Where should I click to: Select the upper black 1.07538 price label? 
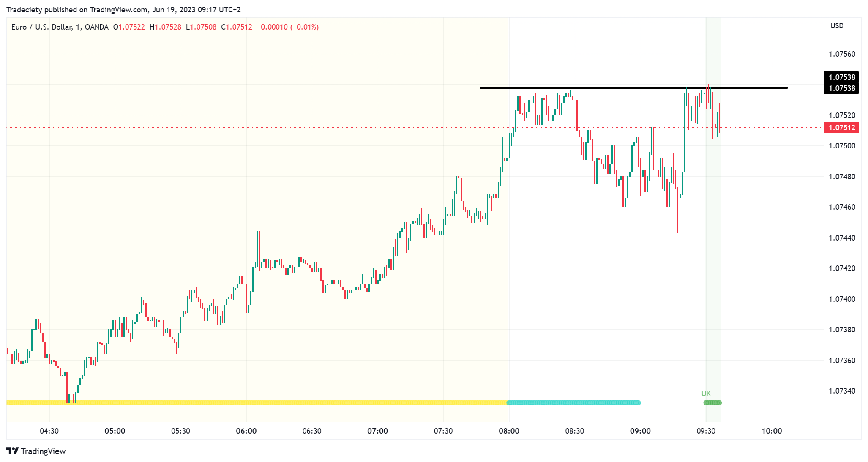(x=841, y=77)
